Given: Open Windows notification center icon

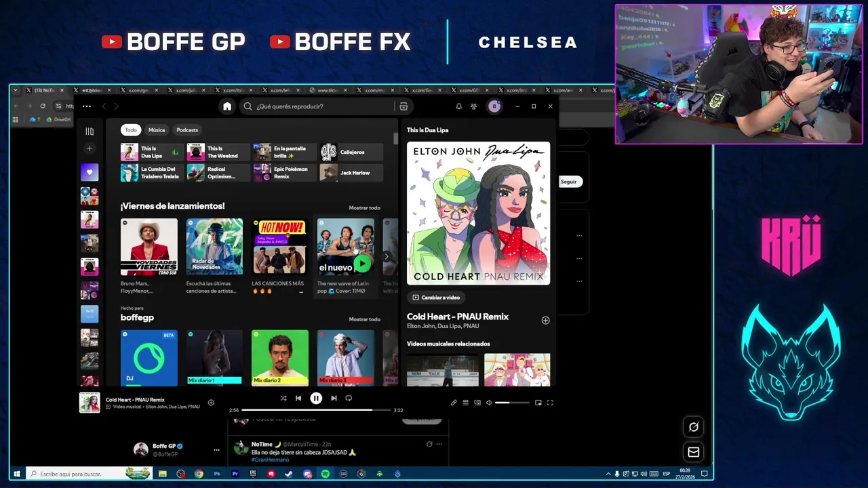Looking at the screenshot, I should [705, 474].
